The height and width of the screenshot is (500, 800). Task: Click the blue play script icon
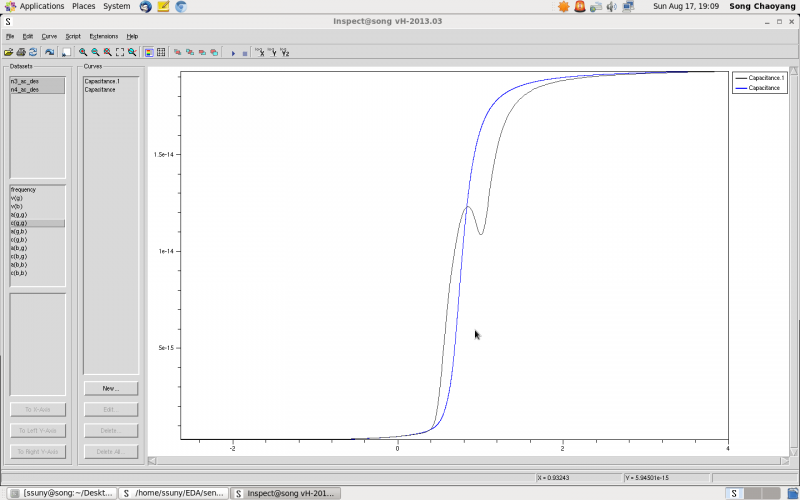[233, 52]
